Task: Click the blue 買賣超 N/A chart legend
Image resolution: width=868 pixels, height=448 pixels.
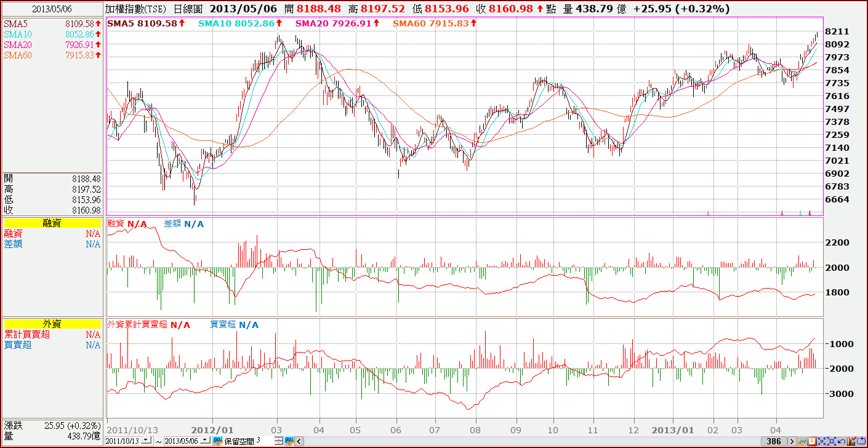Action: pyautogui.click(x=235, y=324)
